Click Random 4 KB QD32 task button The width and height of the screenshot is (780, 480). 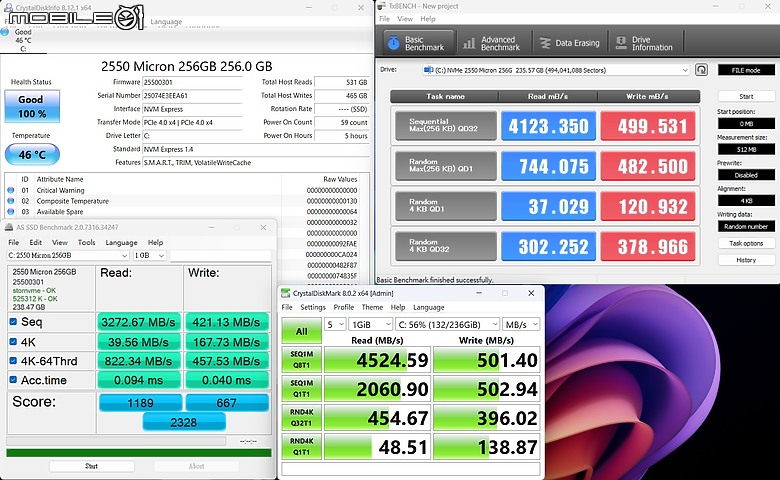446,246
